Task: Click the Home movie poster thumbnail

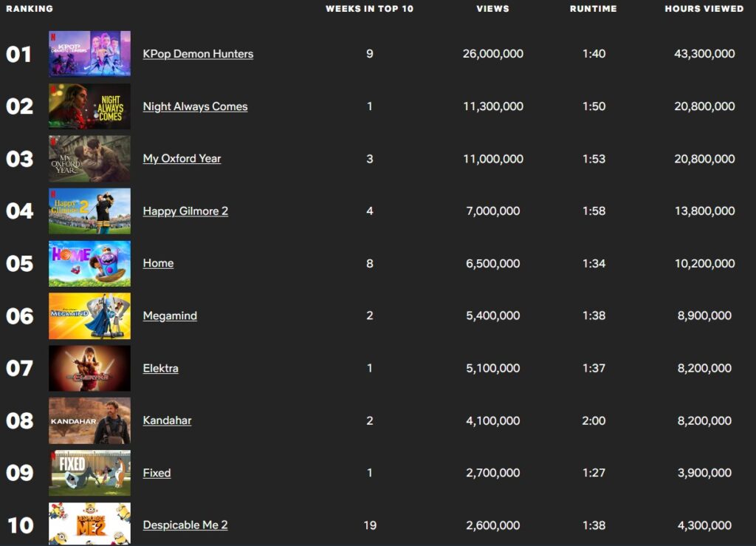Action: pos(89,263)
